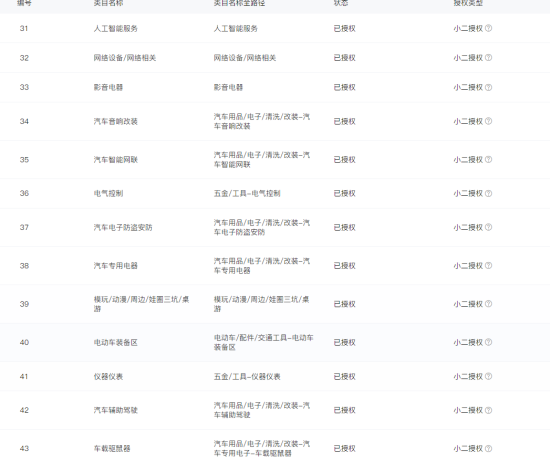This screenshot has width=550, height=461.
Task: Click help icon in 车载驱鼠器 row
Action: (488, 448)
